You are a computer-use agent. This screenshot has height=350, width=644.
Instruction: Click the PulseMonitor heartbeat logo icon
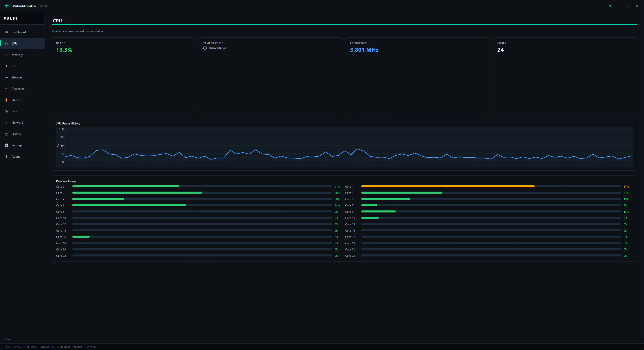(x=7, y=6)
